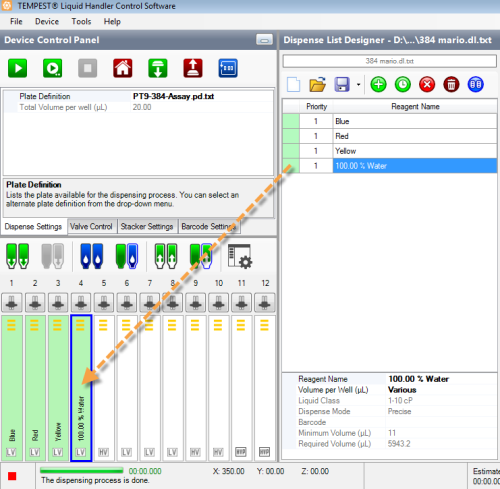The width and height of the screenshot is (500, 489).
Task: Create a new dispense list with blank page icon
Action: 294,84
